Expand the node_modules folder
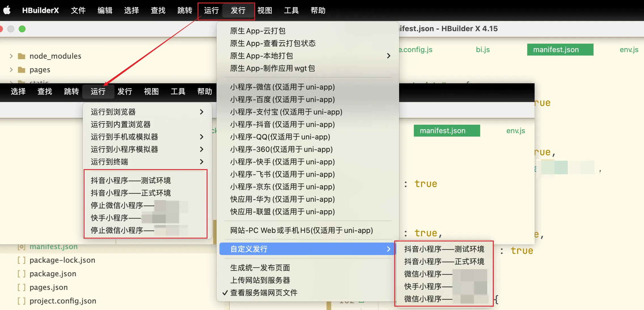 point(11,56)
